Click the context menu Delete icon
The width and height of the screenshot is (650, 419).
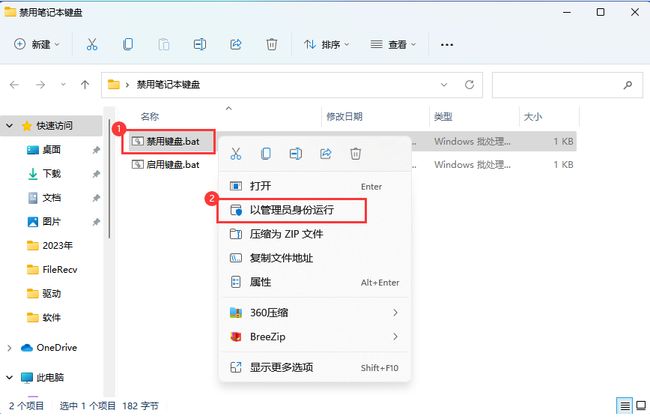(x=356, y=154)
